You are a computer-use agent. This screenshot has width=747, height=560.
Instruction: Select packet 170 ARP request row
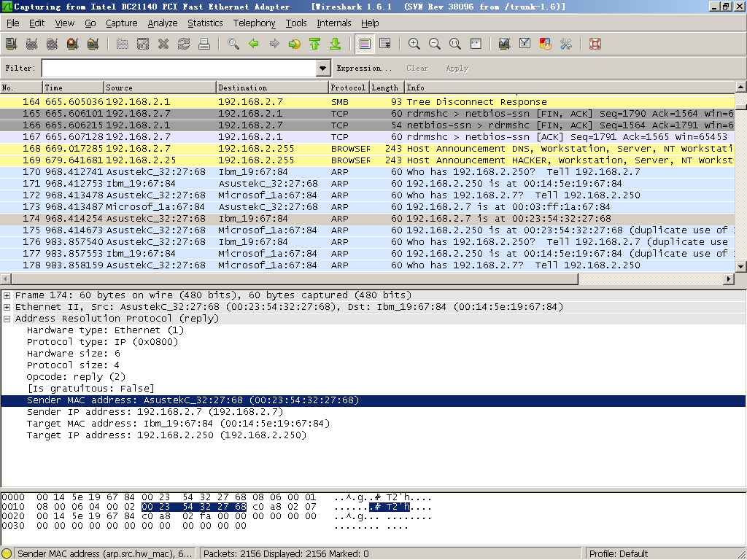point(368,172)
